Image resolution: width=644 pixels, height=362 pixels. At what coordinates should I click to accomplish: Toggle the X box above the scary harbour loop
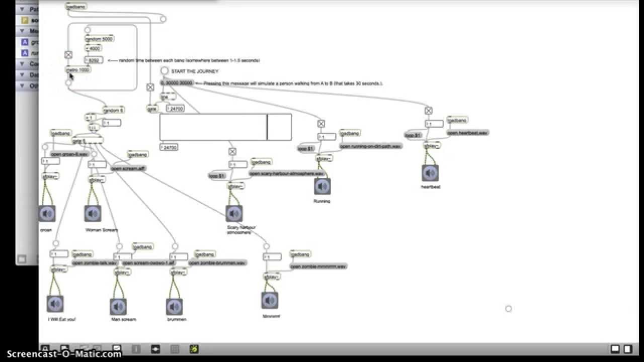click(x=232, y=151)
